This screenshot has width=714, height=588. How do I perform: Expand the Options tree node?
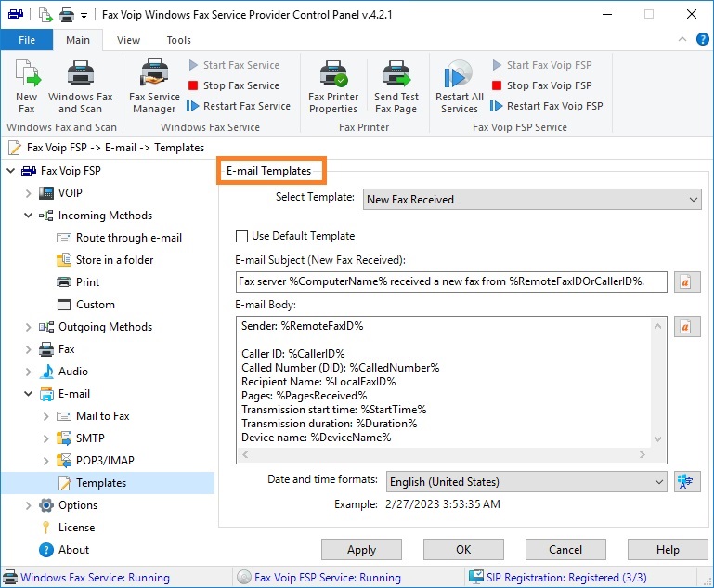coord(28,505)
